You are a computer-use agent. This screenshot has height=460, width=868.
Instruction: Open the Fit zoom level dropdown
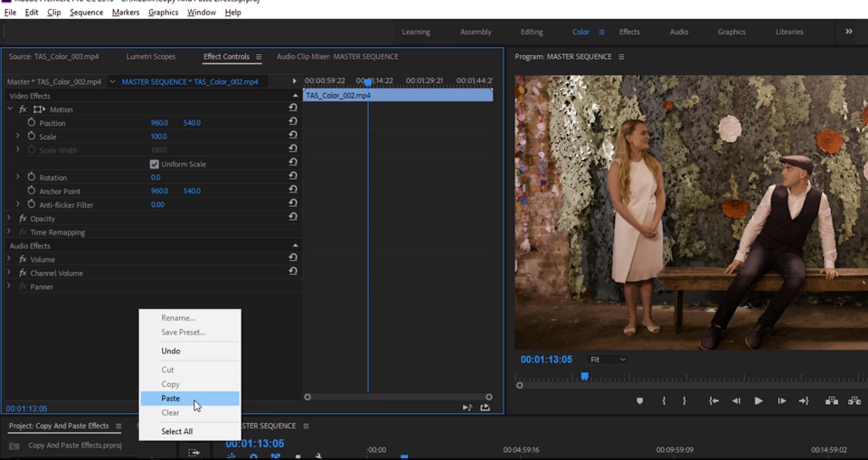tap(607, 360)
